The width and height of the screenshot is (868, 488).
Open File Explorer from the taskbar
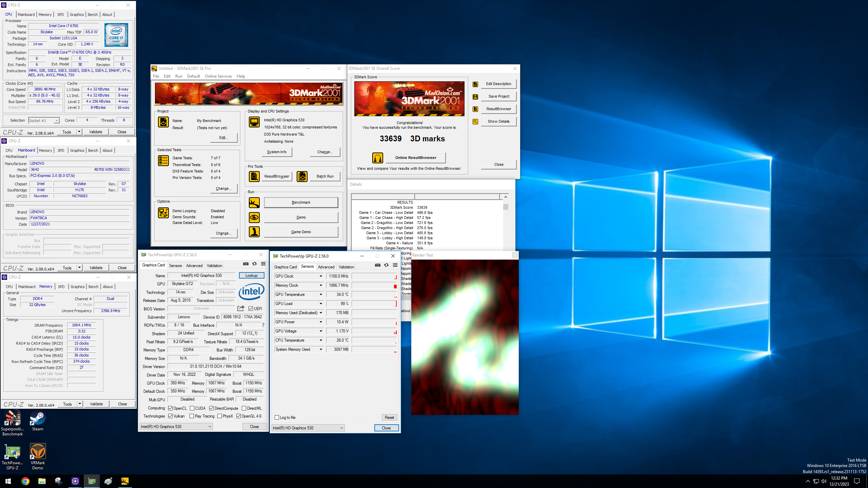(42, 481)
